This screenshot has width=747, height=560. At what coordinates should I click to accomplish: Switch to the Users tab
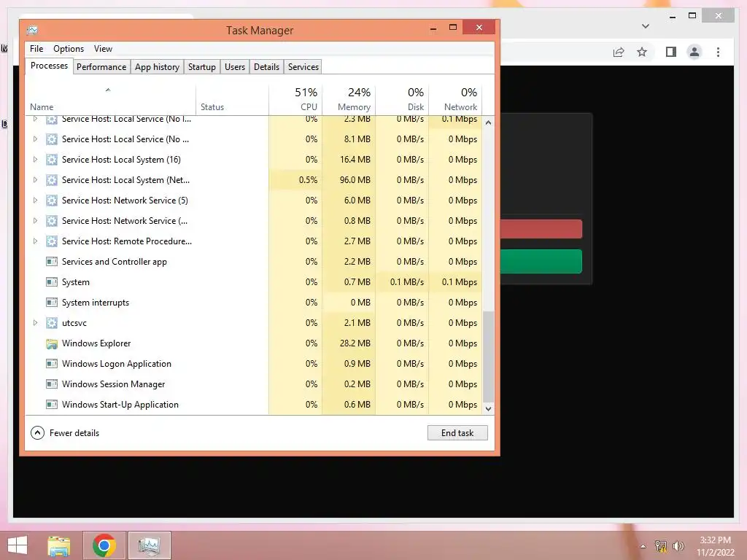[x=235, y=66]
